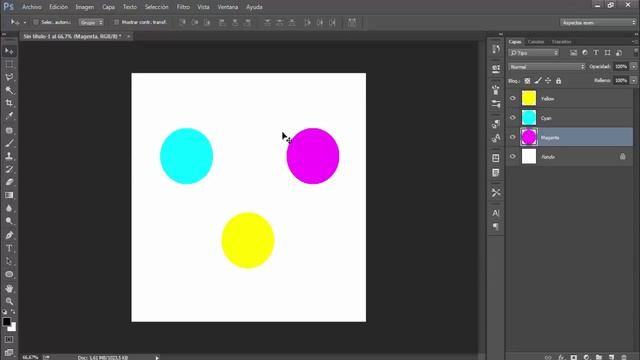Select the Brush tool
The width and height of the screenshot is (640, 360).
9,143
